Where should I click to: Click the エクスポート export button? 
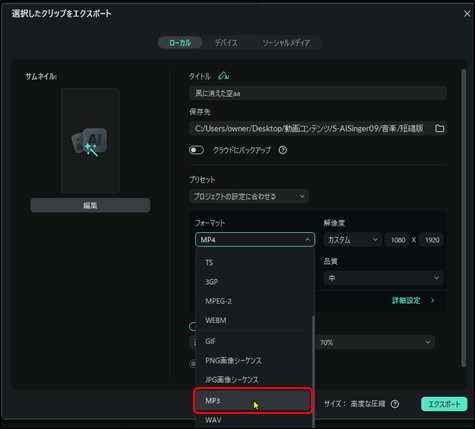[444, 404]
